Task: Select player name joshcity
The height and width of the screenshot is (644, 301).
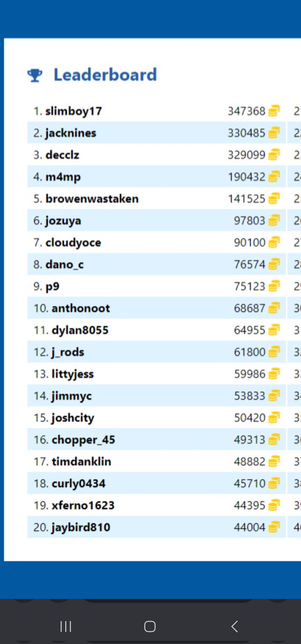Action: pyautogui.click(x=73, y=418)
